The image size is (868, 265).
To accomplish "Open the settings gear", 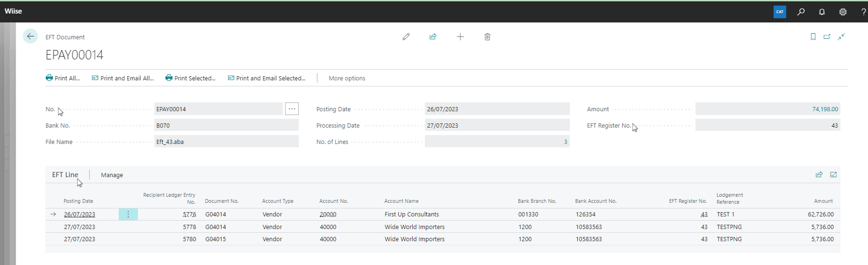I will coord(843,12).
